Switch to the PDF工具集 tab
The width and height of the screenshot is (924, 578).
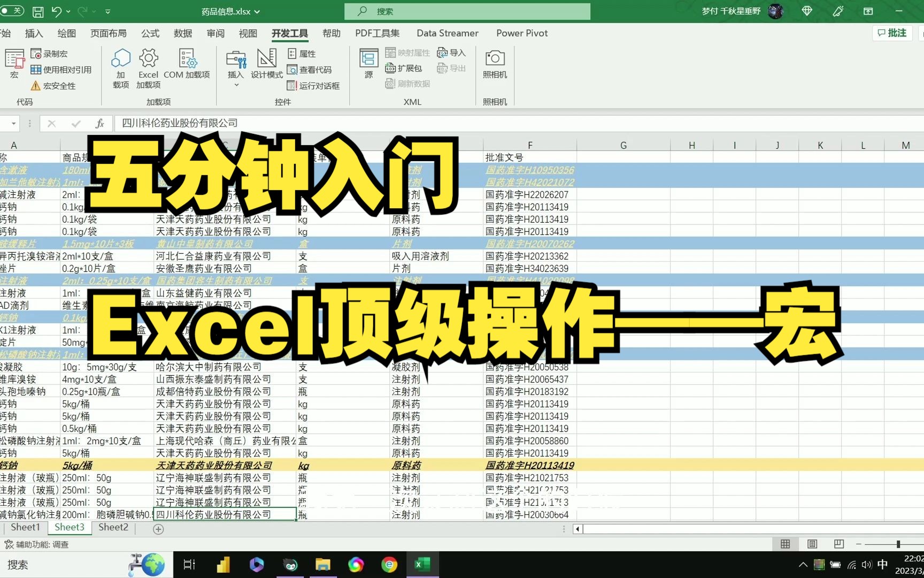[x=378, y=33]
